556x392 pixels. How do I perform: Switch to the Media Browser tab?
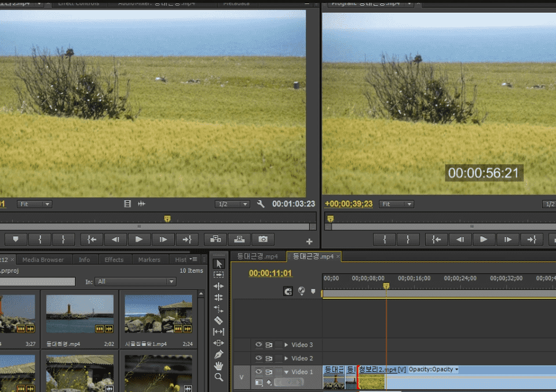pyautogui.click(x=43, y=260)
